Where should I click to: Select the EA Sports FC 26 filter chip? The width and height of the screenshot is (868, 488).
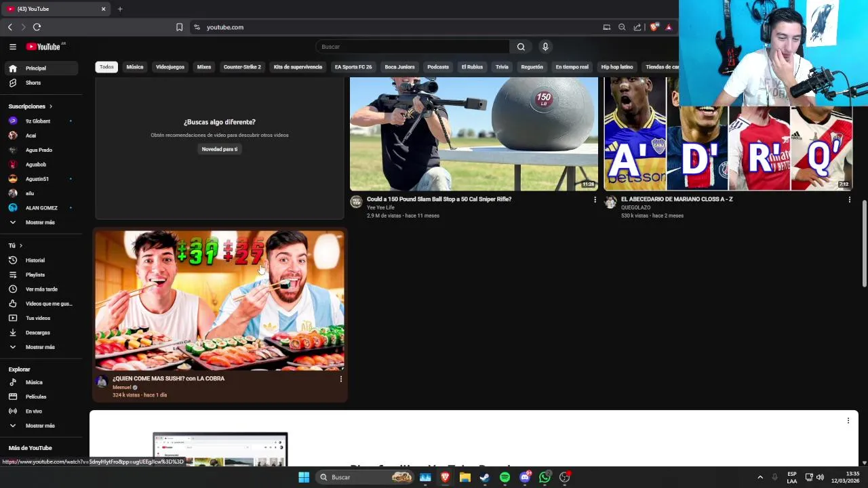coord(353,67)
